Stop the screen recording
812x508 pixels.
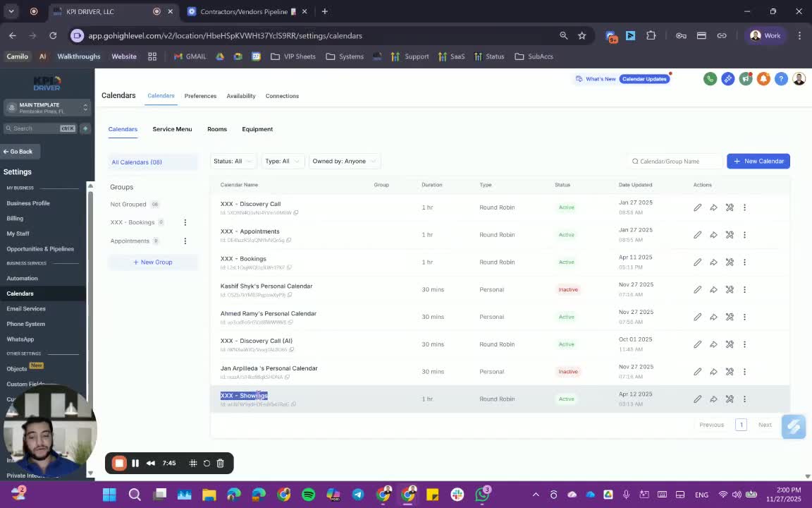[119, 464]
